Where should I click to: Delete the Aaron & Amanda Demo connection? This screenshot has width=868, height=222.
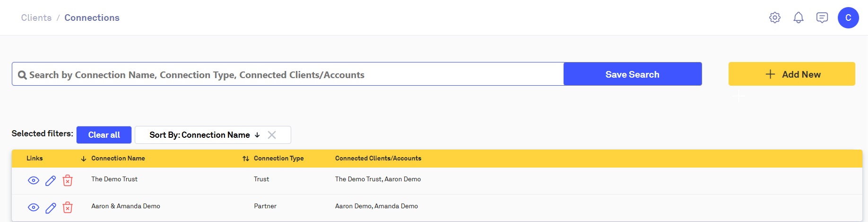point(68,207)
